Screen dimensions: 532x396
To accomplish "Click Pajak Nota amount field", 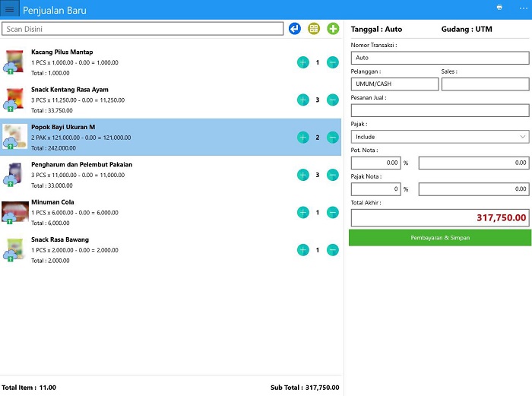I will pyautogui.click(x=474, y=189).
